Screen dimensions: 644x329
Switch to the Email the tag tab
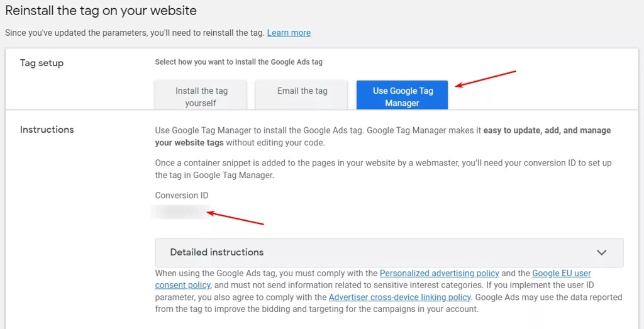tap(302, 91)
